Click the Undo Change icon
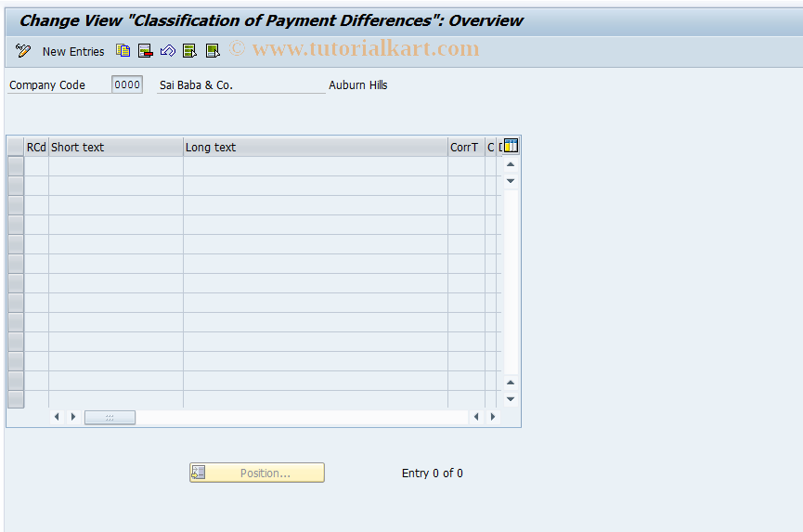 (167, 51)
